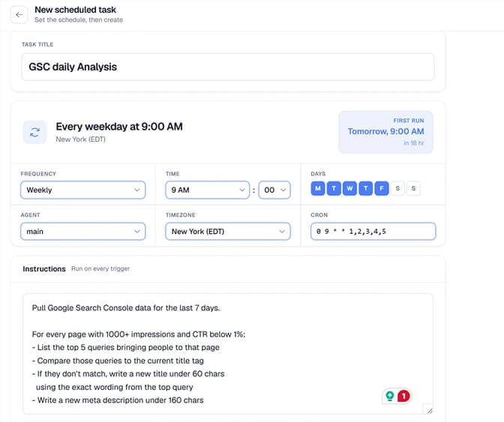Toggle Thursday in the days selector
This screenshot has width=504, height=422.
pyautogui.click(x=366, y=189)
